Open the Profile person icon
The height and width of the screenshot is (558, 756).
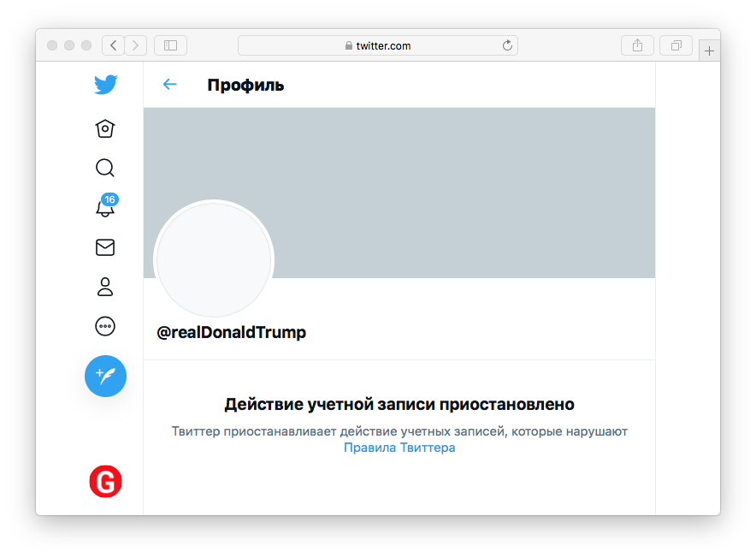[105, 287]
